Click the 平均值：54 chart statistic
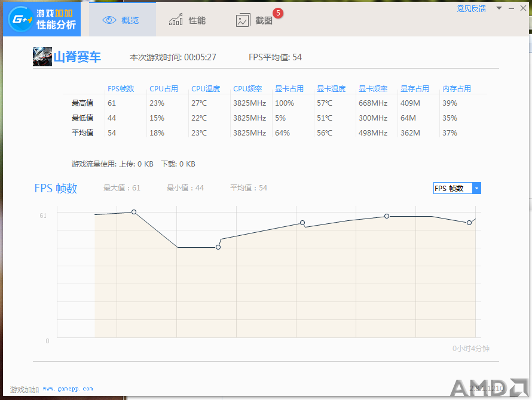This screenshot has height=400, width=532. pos(248,188)
